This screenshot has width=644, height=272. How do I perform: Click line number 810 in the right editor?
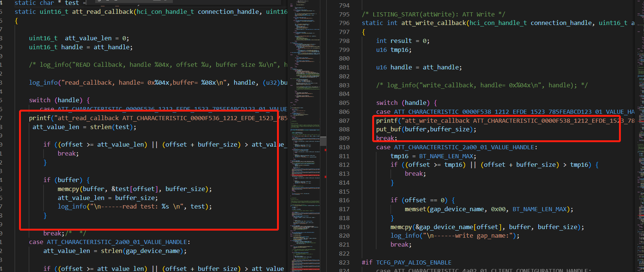tap(344, 147)
